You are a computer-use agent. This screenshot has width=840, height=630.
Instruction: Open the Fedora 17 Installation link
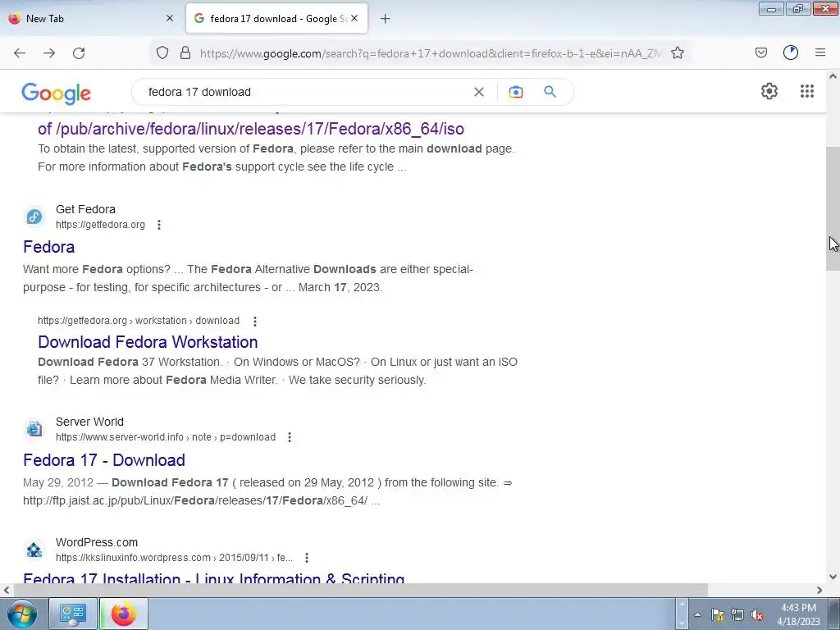pyautogui.click(x=214, y=577)
